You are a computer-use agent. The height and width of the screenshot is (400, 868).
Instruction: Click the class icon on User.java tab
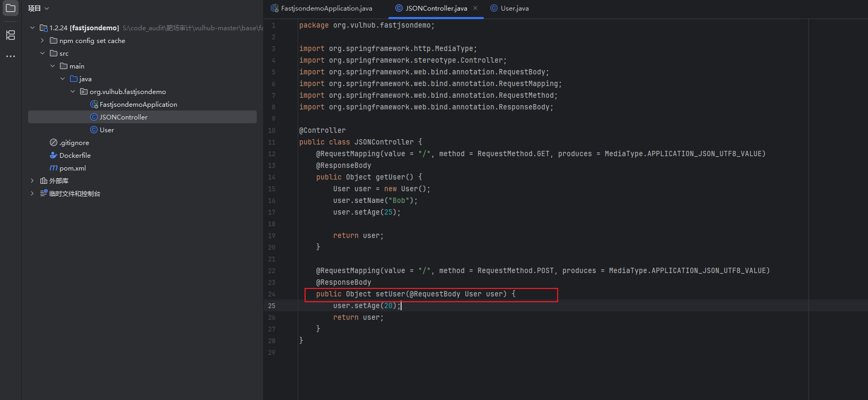pyautogui.click(x=494, y=8)
